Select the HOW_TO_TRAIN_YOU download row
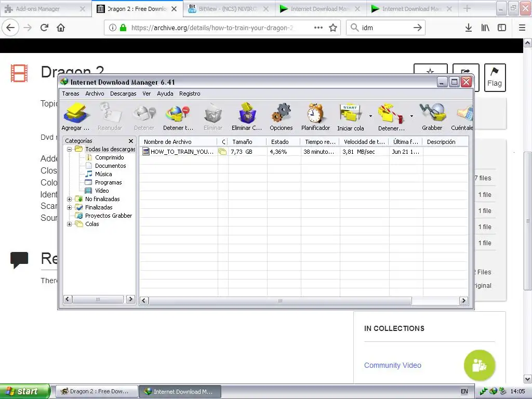 [304, 152]
